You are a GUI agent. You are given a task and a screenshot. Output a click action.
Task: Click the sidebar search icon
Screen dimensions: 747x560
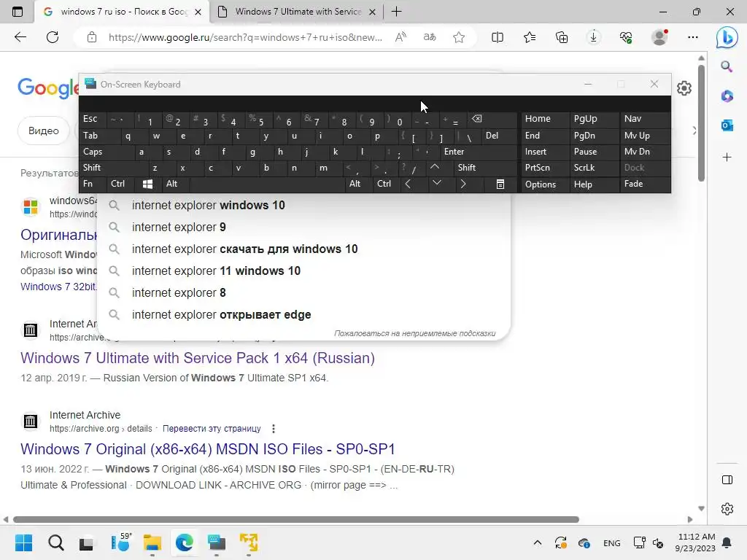[727, 66]
